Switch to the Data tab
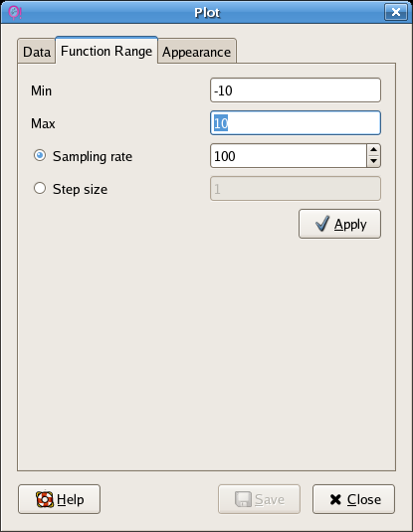The width and height of the screenshot is (413, 532). tap(37, 52)
